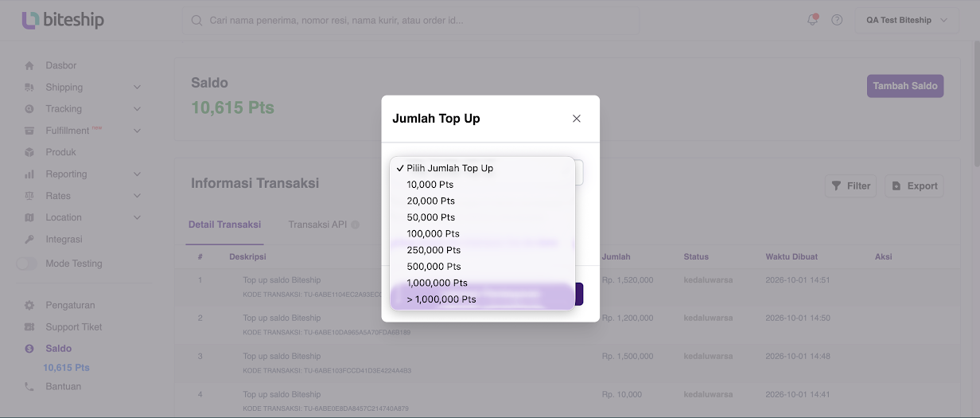Image resolution: width=980 pixels, height=418 pixels.
Task: Expand the Tracking menu chevron
Action: click(x=137, y=109)
